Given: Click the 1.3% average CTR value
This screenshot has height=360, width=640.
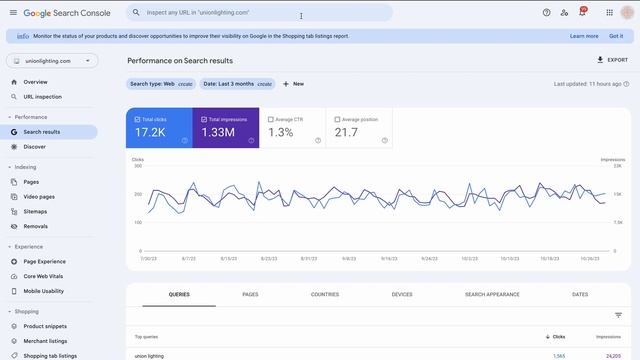Looking at the screenshot, I should pos(280,132).
